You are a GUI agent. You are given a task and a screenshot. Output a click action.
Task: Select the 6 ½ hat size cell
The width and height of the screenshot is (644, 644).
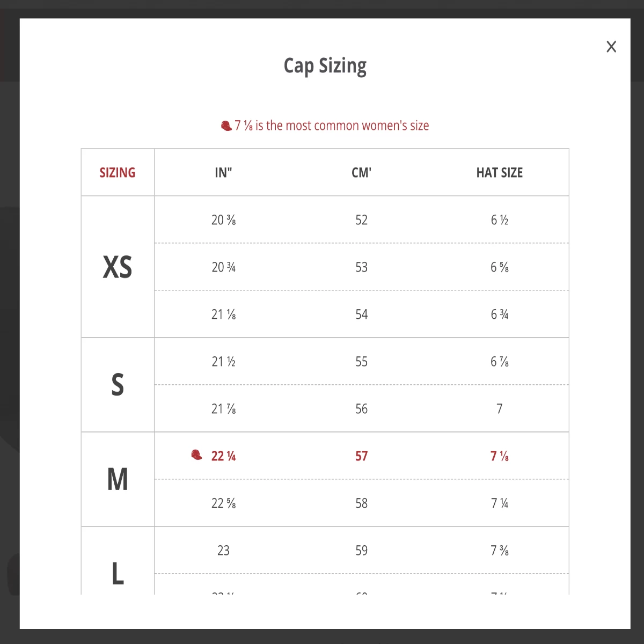coord(499,220)
